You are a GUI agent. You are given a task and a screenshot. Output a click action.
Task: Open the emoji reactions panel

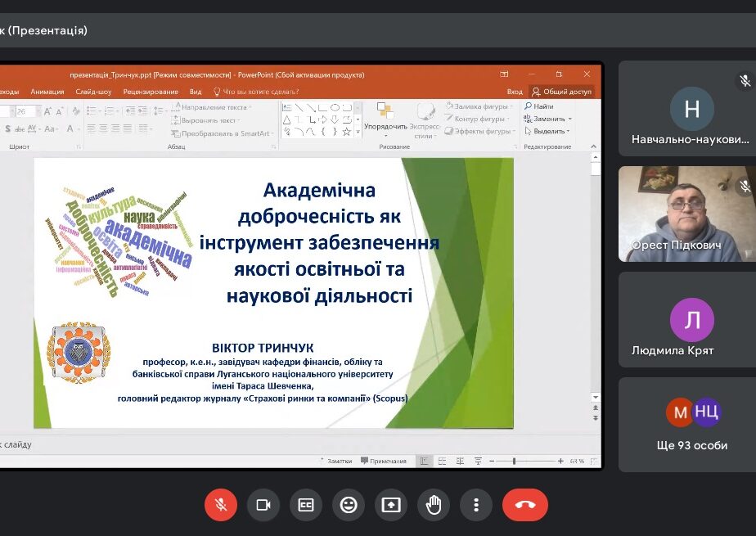pos(349,505)
